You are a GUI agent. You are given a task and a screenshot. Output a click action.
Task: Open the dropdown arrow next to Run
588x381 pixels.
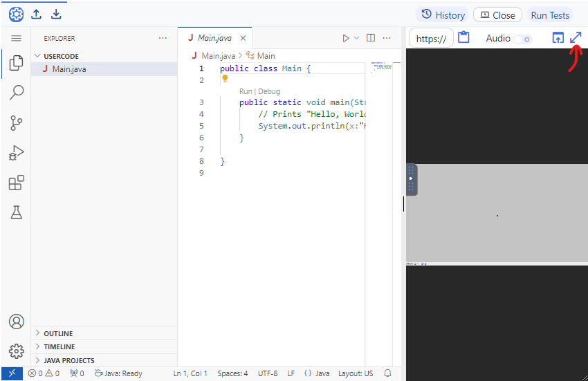click(x=357, y=38)
